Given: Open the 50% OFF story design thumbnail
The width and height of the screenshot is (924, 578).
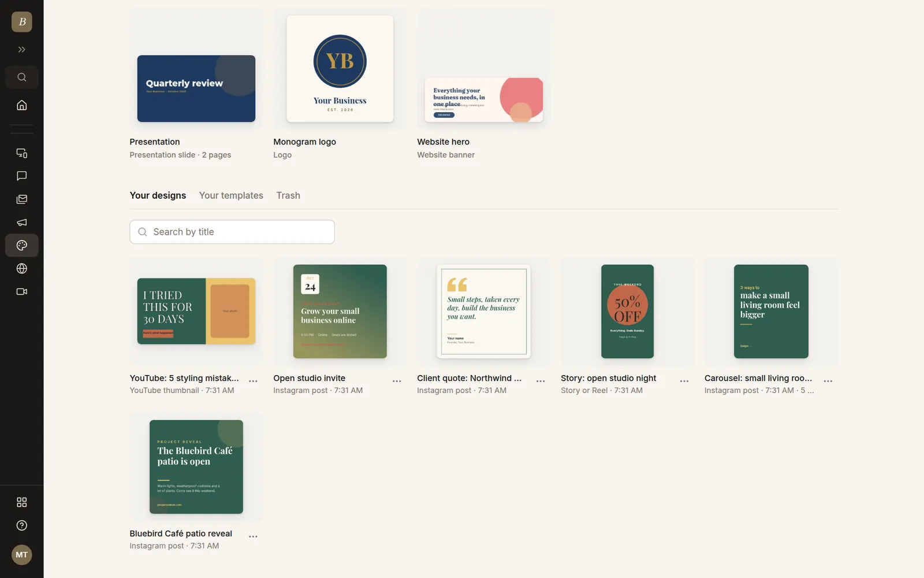Looking at the screenshot, I should (628, 312).
